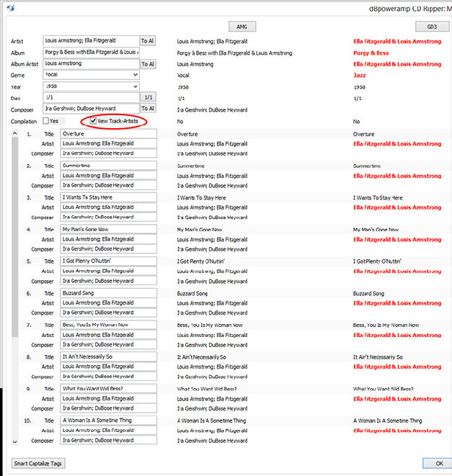This screenshot has height=476, width=452.
Task: Click the Disc input field
Action: (x=91, y=97)
